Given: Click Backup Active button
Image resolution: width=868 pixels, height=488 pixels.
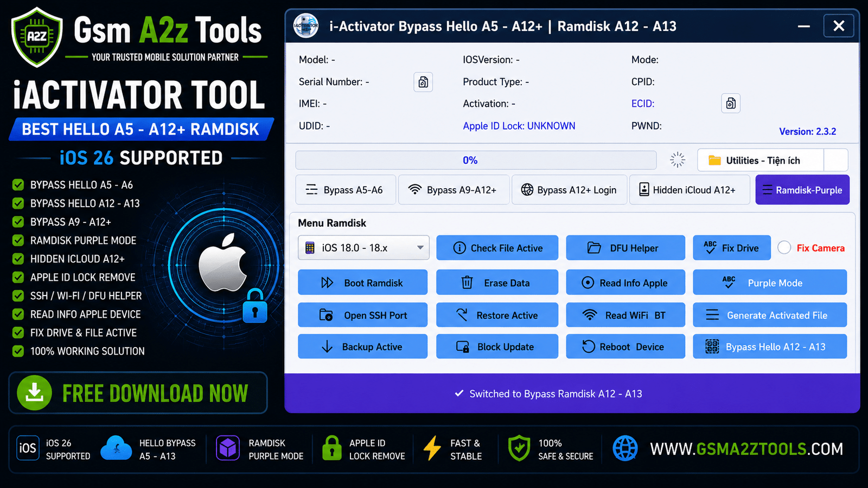Looking at the screenshot, I should click(x=362, y=346).
